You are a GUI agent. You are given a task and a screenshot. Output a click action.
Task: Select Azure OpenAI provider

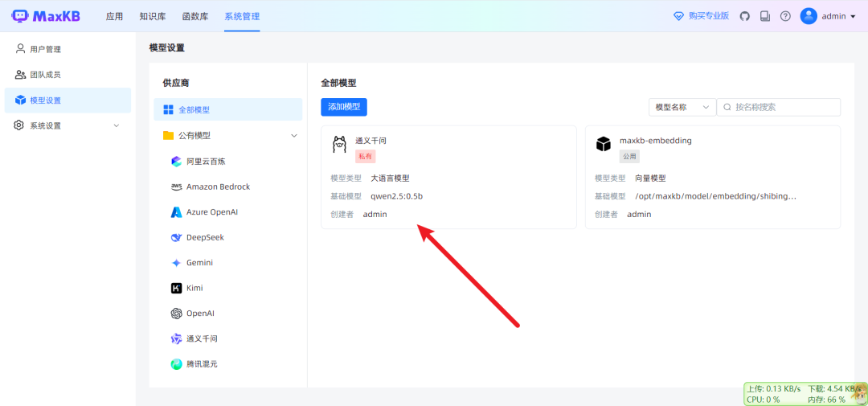click(x=212, y=212)
